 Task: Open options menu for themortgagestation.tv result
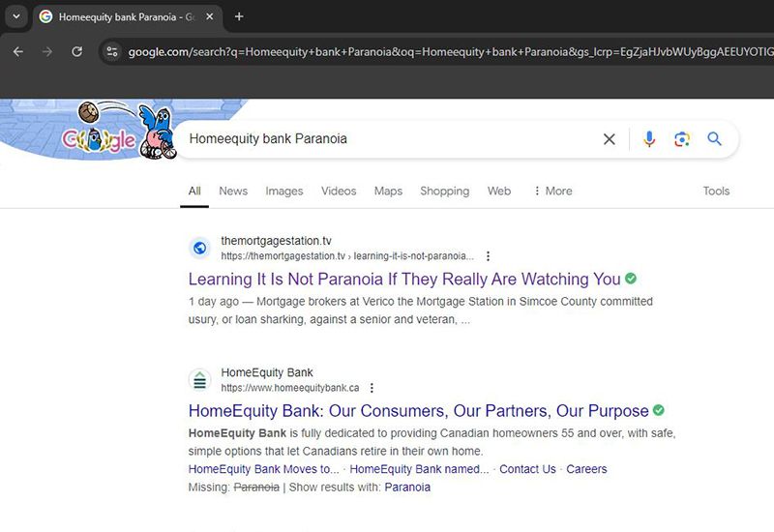point(488,256)
